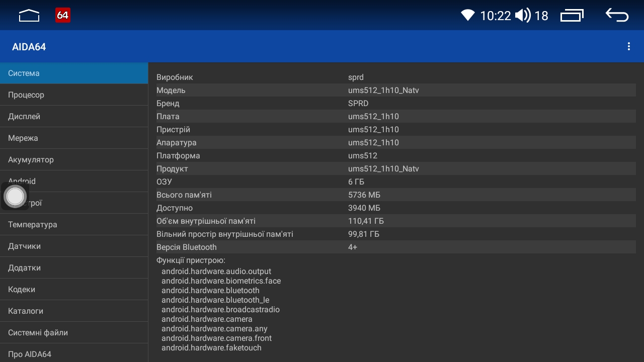Select the Продукт label
The height and width of the screenshot is (362, 644).
pyautogui.click(x=172, y=169)
